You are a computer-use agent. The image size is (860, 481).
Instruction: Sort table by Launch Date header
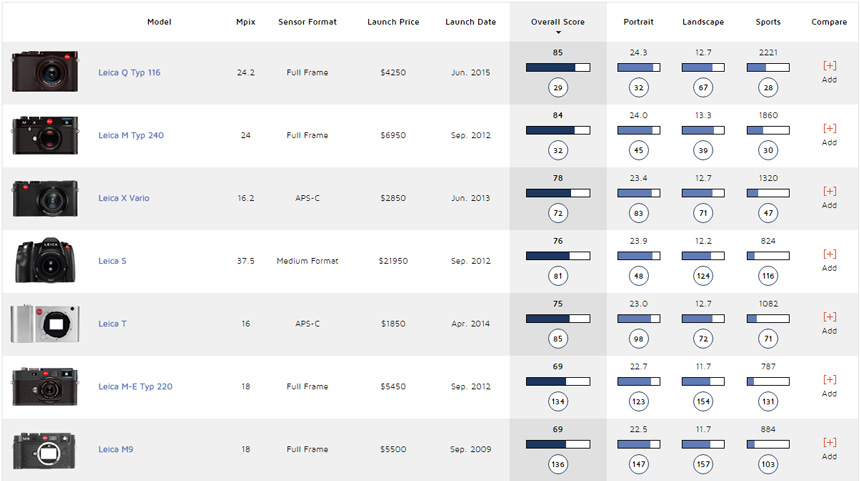pos(470,22)
